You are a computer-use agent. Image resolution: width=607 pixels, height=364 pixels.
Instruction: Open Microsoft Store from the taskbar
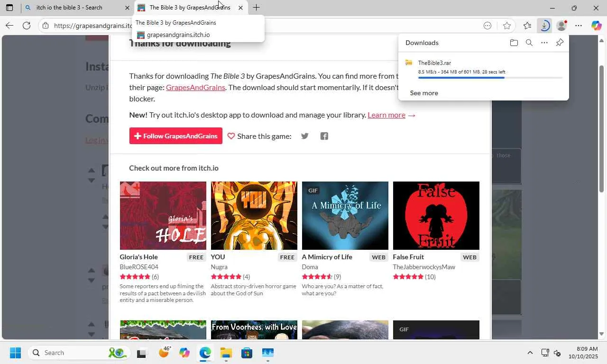247,353
